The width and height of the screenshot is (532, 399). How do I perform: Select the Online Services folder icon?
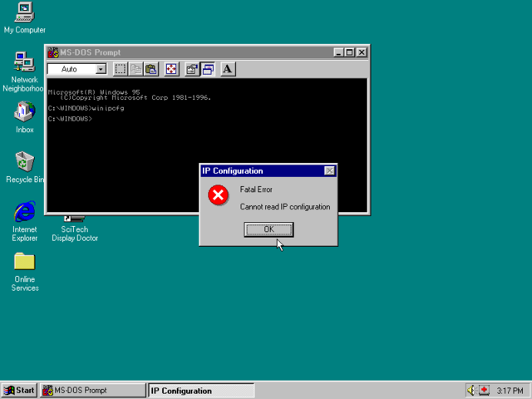pos(24,262)
